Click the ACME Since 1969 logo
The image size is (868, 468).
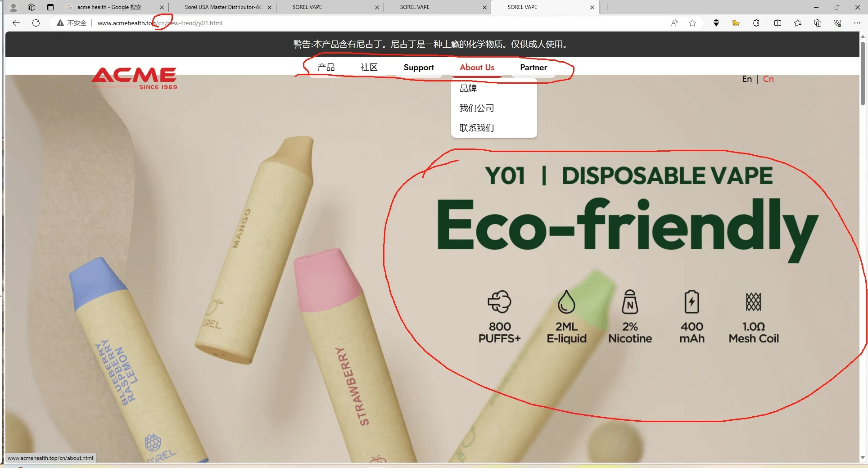[134, 78]
